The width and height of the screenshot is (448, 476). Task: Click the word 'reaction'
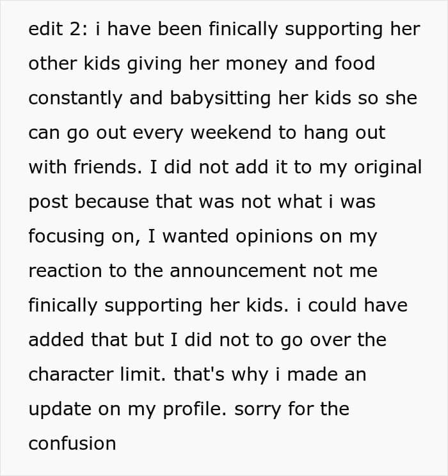coord(65,271)
